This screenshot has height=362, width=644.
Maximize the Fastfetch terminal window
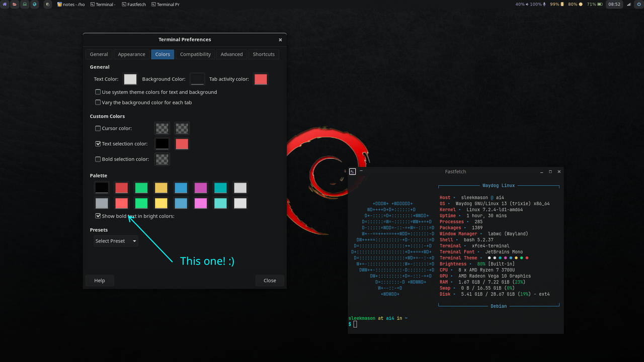(x=550, y=171)
